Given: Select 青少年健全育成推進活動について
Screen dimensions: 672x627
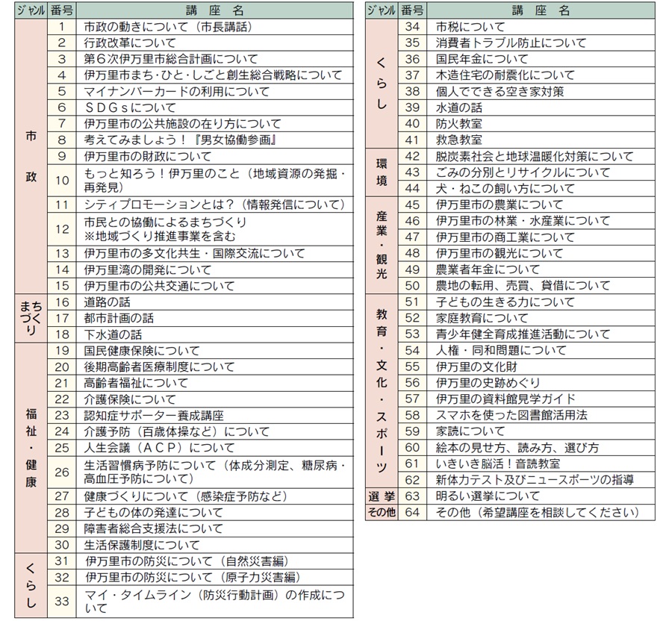Looking at the screenshot, I should click(523, 334).
